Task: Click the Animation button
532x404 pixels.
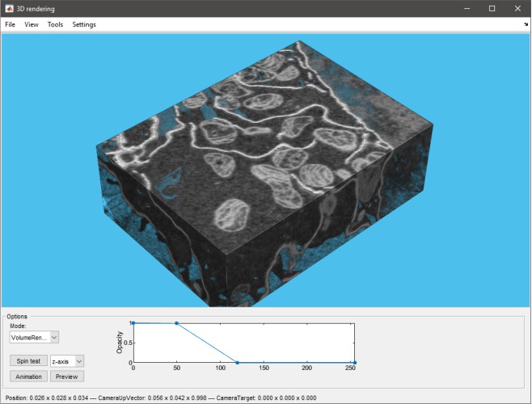Action: (28, 377)
